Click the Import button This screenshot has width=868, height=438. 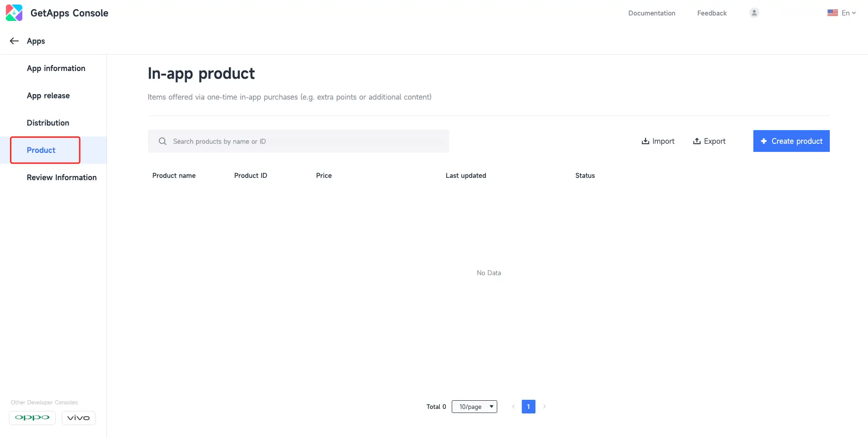658,141
